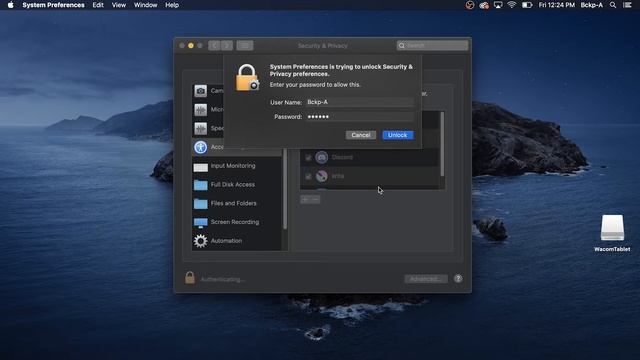This screenshot has width=640, height=360.
Task: Click the Wi-Fi status icon
Action: point(511,5)
